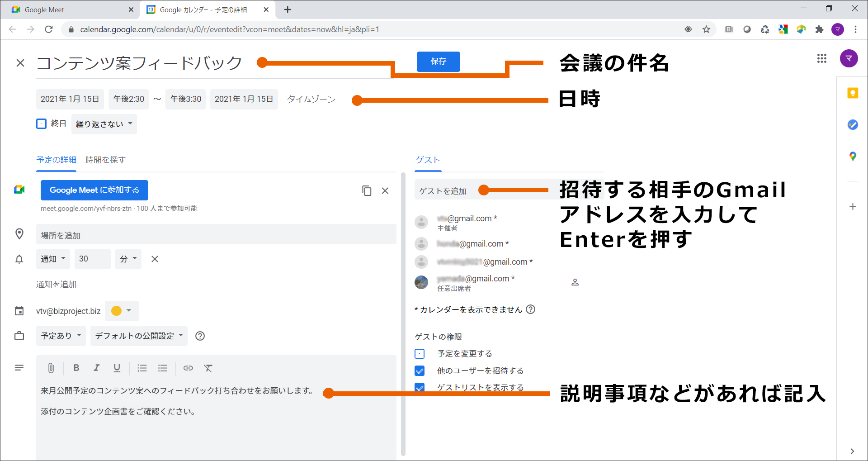Click start time 午後2:30
868x461 pixels.
tap(128, 99)
